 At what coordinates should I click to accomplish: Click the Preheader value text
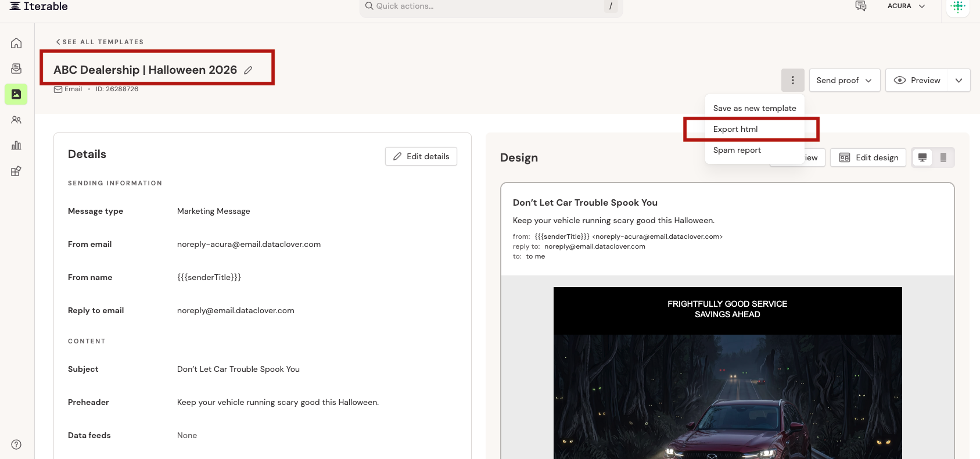tap(278, 402)
